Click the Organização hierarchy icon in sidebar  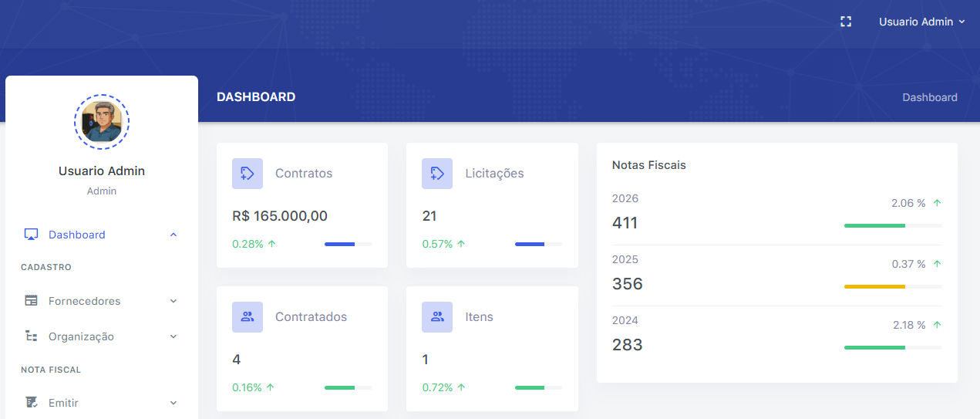[32, 336]
